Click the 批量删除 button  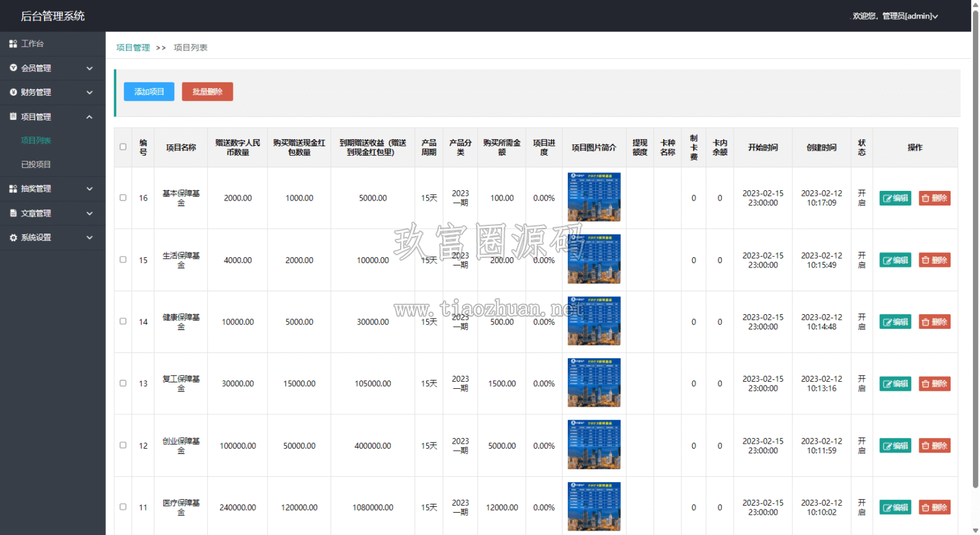click(x=207, y=91)
